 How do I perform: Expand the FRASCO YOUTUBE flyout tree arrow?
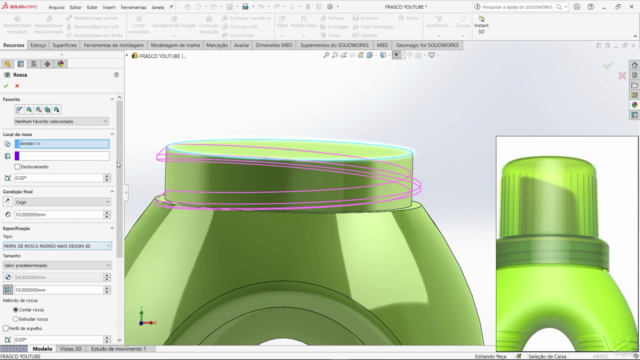(127, 56)
